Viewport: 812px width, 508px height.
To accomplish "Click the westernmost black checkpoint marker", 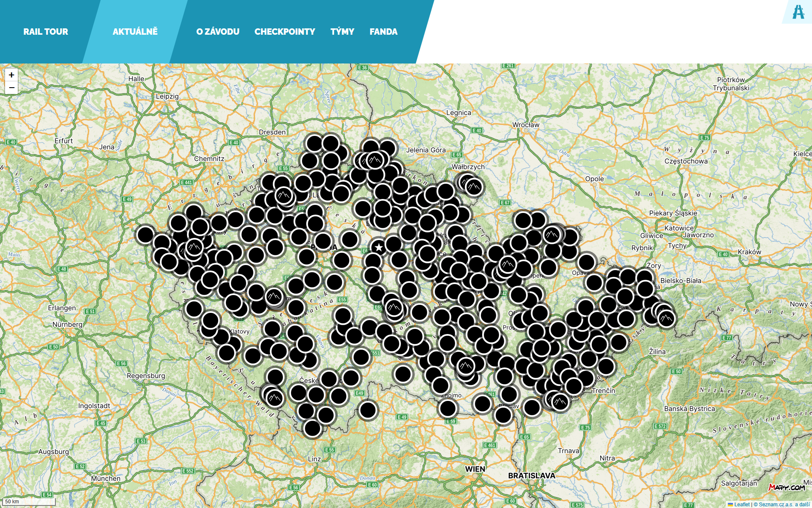I will [145, 235].
